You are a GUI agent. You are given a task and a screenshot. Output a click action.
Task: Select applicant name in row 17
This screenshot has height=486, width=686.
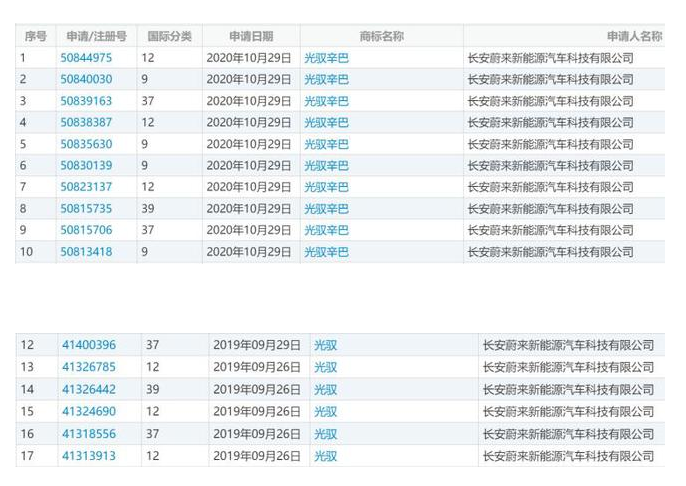coord(568,456)
